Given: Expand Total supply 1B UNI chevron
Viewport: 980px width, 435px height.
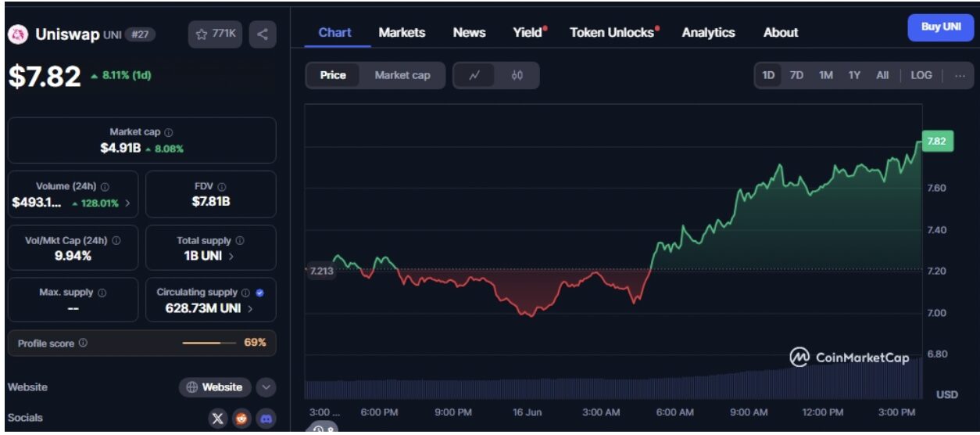Looking at the screenshot, I should (x=231, y=256).
